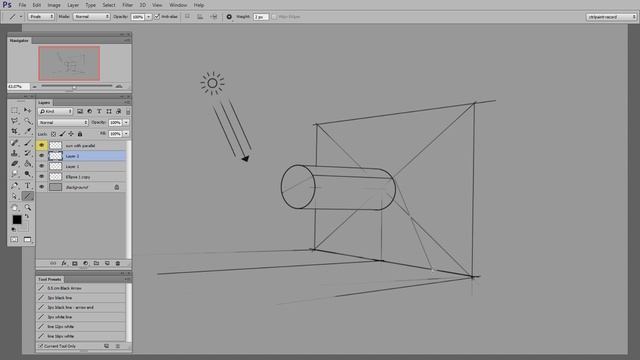The image size is (640, 360).
Task: Toggle Current Tool Only checkbox
Action: [40, 346]
